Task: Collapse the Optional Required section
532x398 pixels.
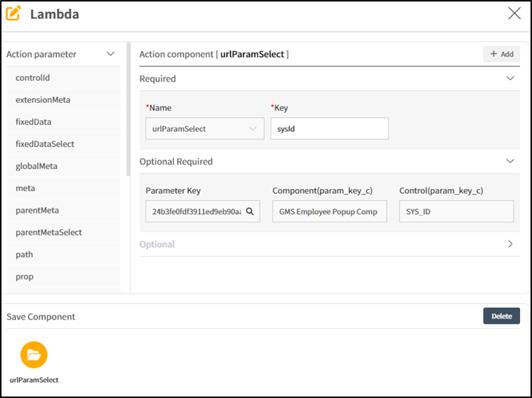Action: pos(510,162)
